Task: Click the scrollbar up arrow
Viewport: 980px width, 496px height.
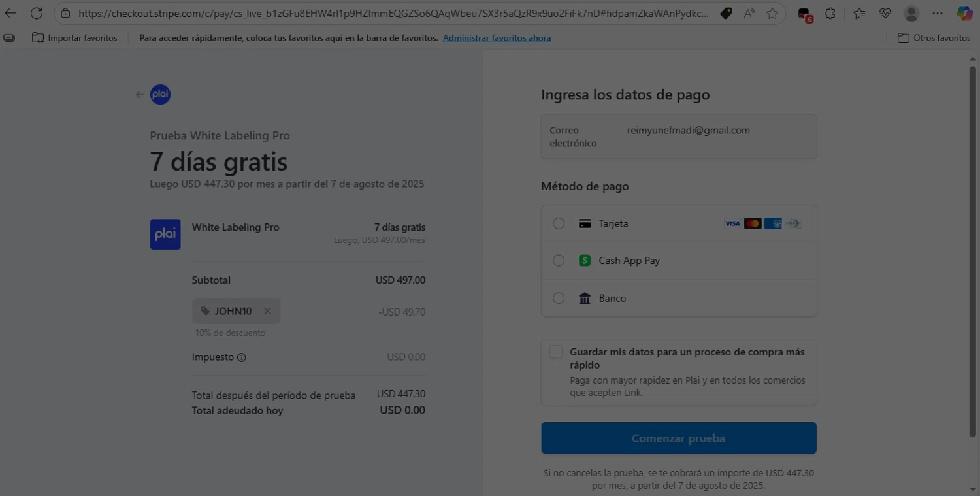Action: coord(973,58)
